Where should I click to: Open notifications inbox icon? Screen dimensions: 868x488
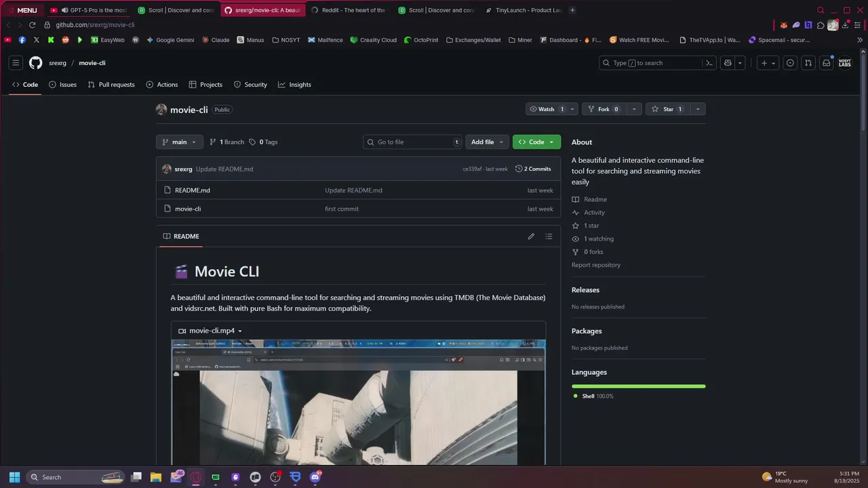click(826, 63)
